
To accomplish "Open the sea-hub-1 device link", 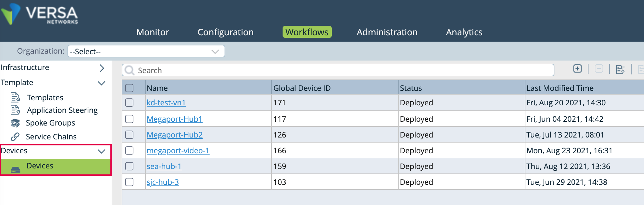I will click(164, 166).
